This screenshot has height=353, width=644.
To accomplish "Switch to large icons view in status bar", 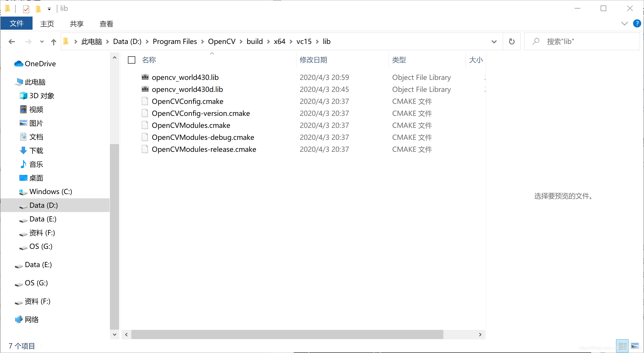I will coord(635,346).
